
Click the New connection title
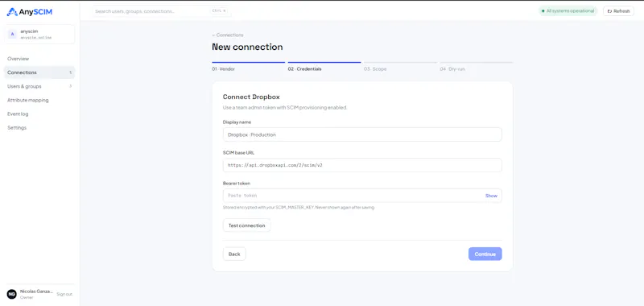click(247, 47)
